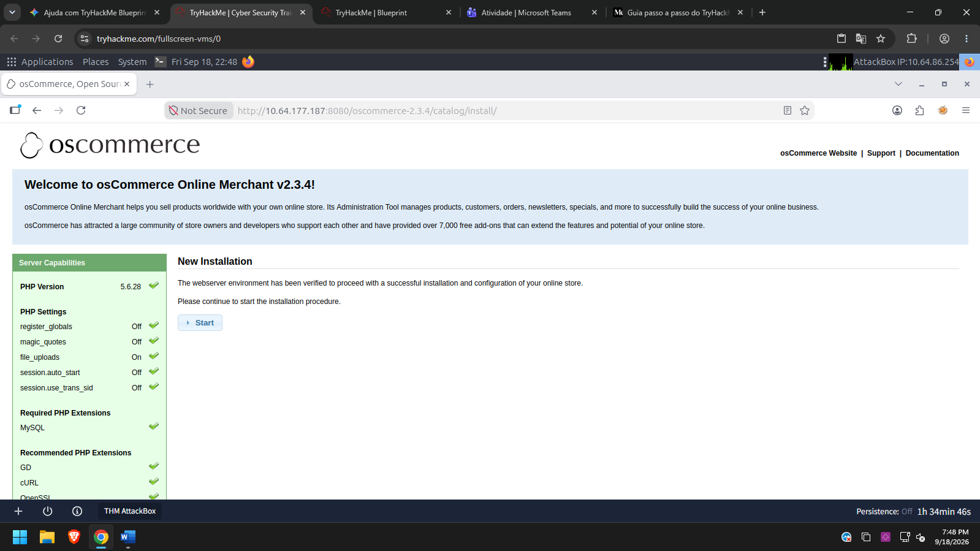The height and width of the screenshot is (551, 980).
Task: Click the AttackBox plus icon
Action: point(18,511)
